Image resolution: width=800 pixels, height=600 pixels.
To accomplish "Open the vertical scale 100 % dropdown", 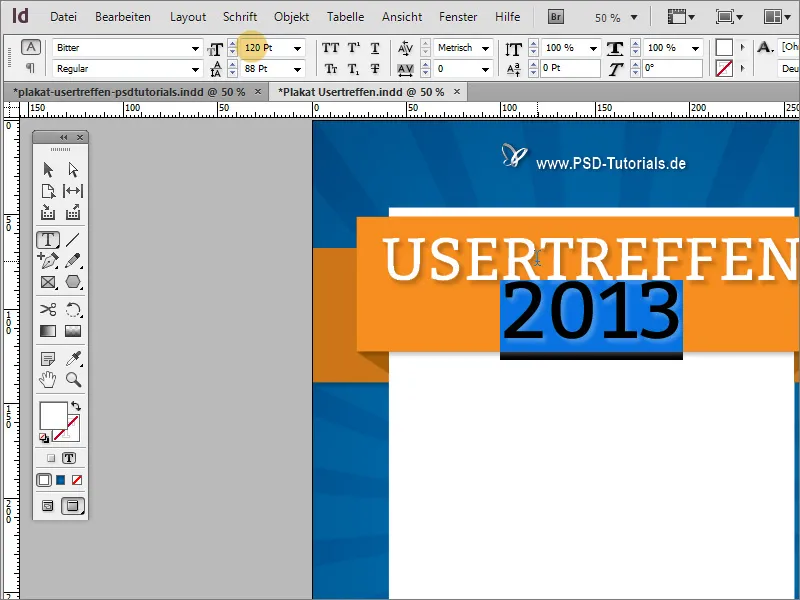I will 593,48.
